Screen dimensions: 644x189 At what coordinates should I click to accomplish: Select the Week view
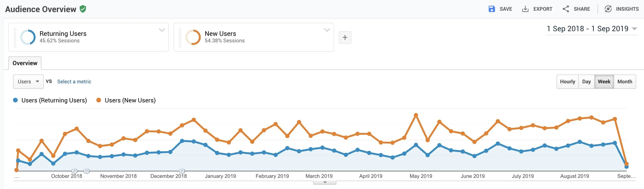click(604, 82)
